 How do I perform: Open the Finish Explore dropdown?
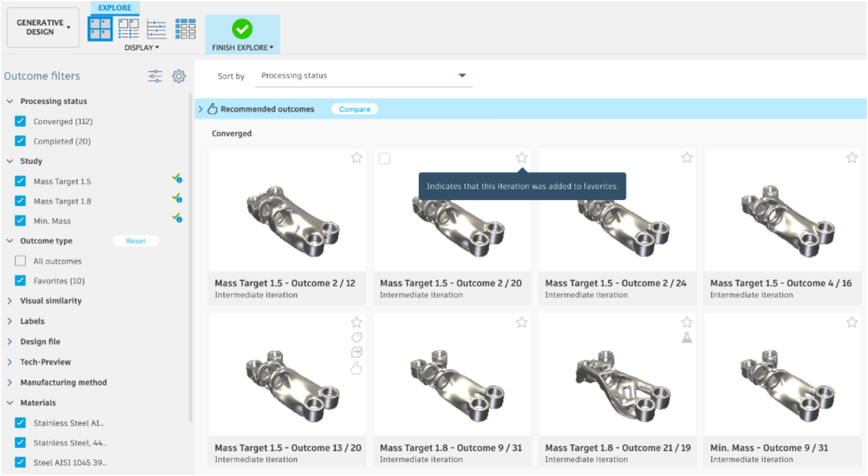242,48
